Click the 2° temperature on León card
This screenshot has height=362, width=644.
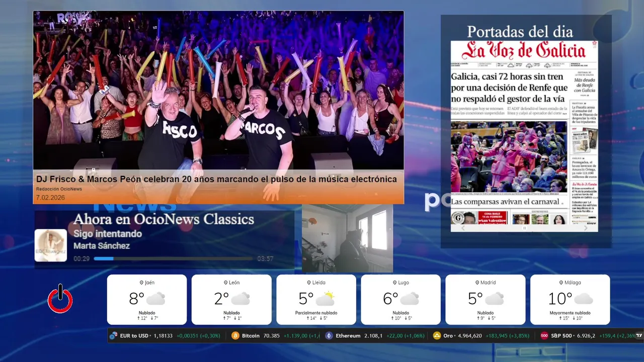[x=221, y=299]
